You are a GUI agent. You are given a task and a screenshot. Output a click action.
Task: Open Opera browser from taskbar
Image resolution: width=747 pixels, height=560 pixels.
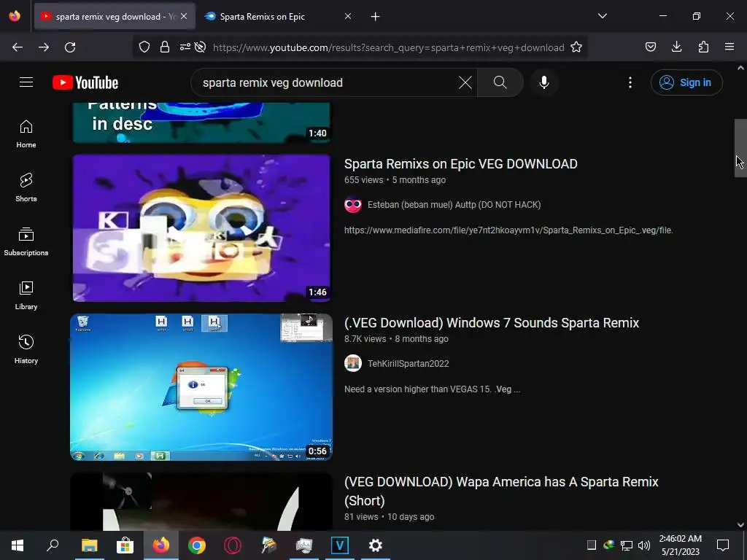point(233,545)
